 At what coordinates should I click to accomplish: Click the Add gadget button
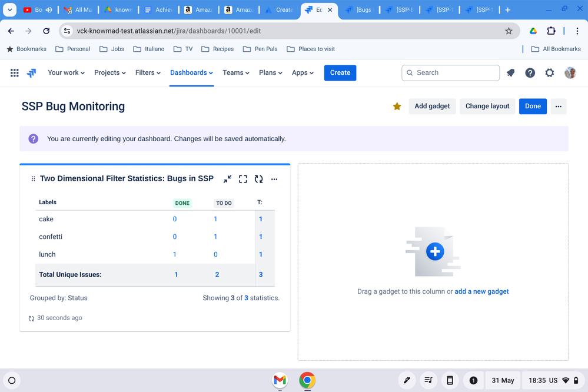(x=432, y=107)
